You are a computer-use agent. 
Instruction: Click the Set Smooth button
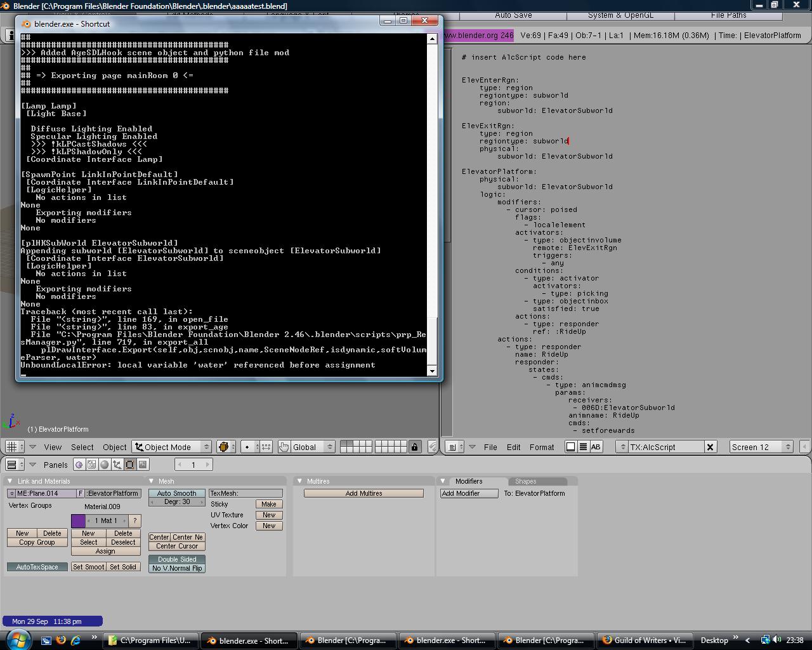[89, 567]
